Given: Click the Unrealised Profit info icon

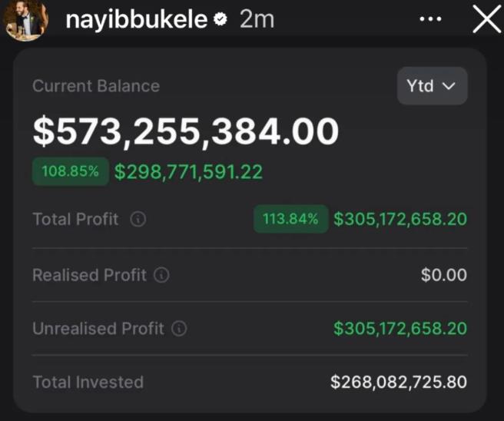Looking at the screenshot, I should 179,329.
